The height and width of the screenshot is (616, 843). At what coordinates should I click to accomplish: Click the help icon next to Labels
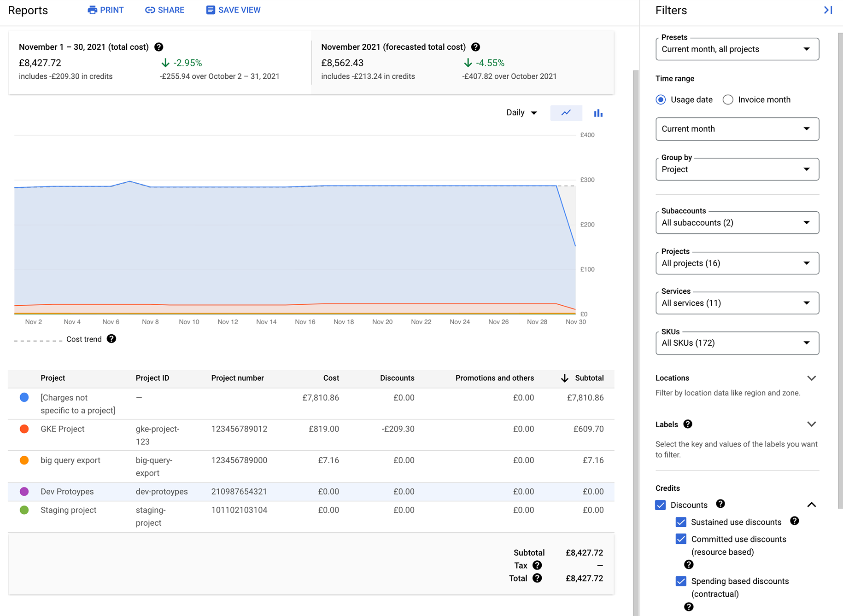pyautogui.click(x=688, y=424)
